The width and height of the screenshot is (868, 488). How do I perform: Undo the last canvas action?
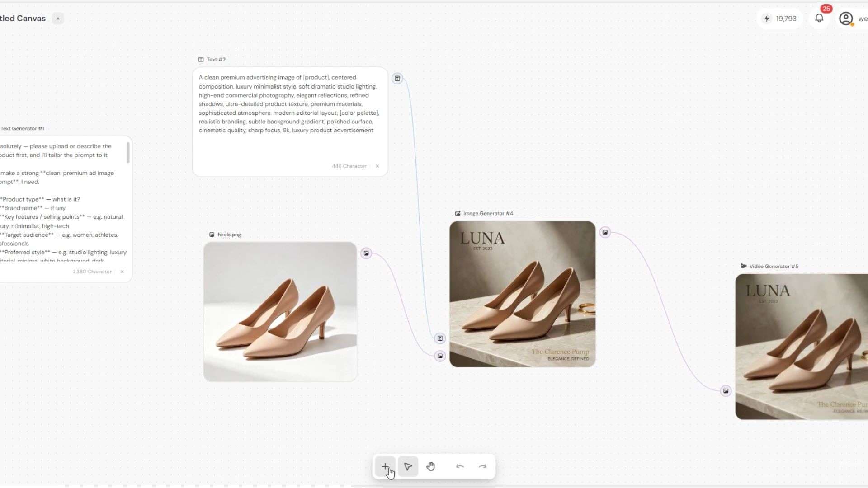[x=460, y=466]
